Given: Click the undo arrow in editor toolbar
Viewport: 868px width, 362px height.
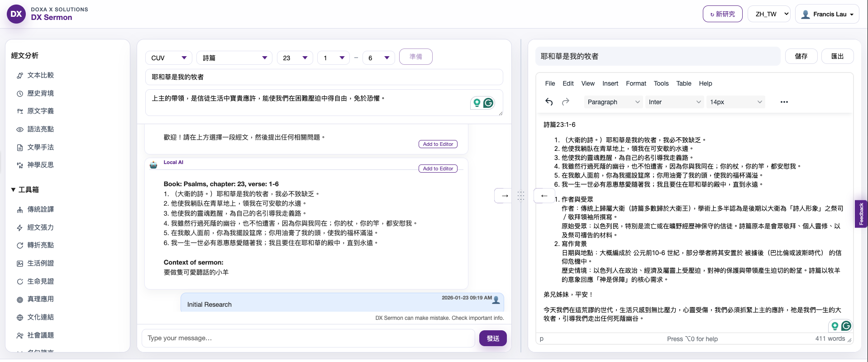Looking at the screenshot, I should [x=549, y=102].
